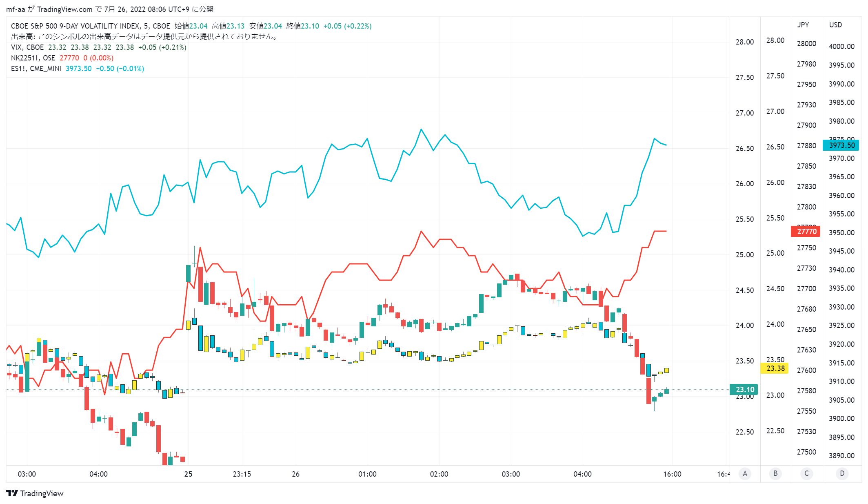Select price scale B button
868x504 pixels.
(775, 474)
